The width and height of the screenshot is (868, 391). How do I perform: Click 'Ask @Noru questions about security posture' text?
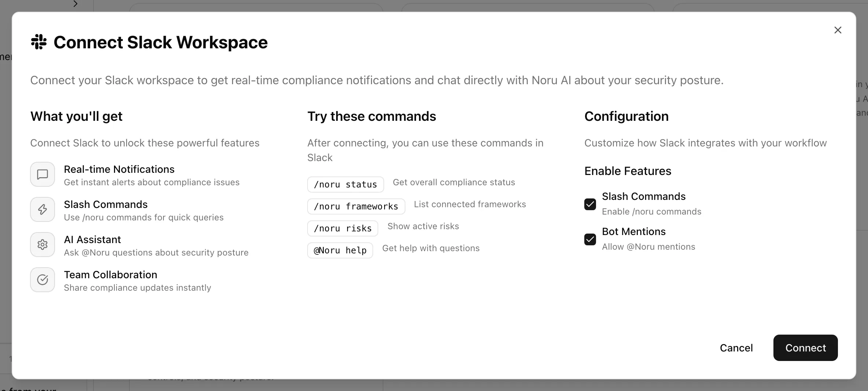(x=156, y=253)
